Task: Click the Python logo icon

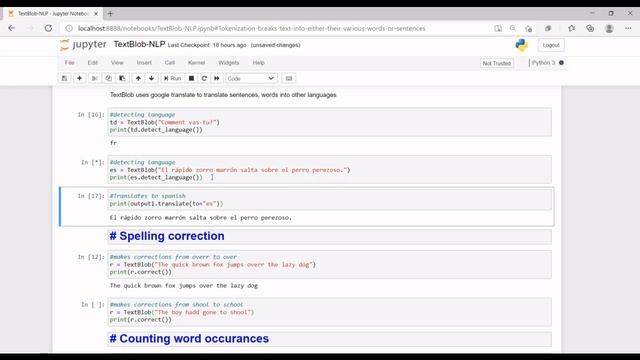Action: click(521, 45)
